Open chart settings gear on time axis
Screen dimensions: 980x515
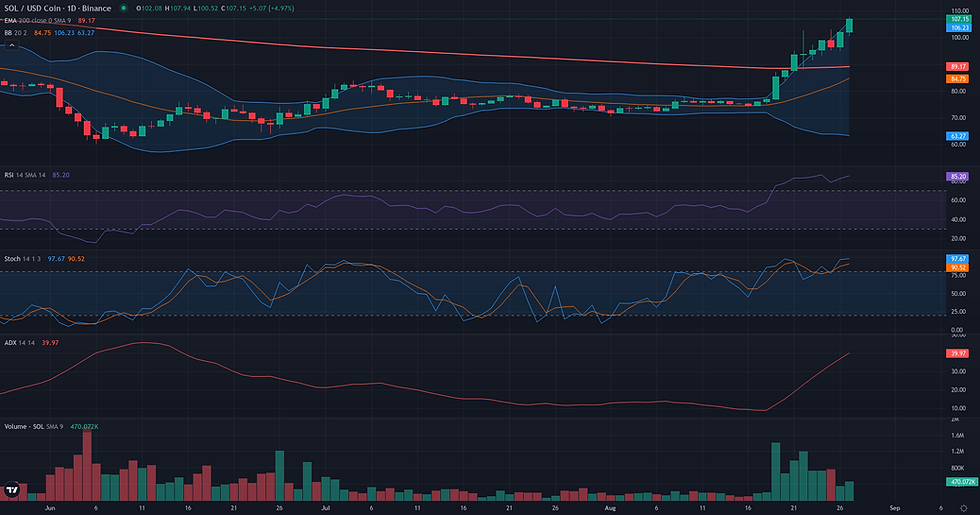click(963, 508)
